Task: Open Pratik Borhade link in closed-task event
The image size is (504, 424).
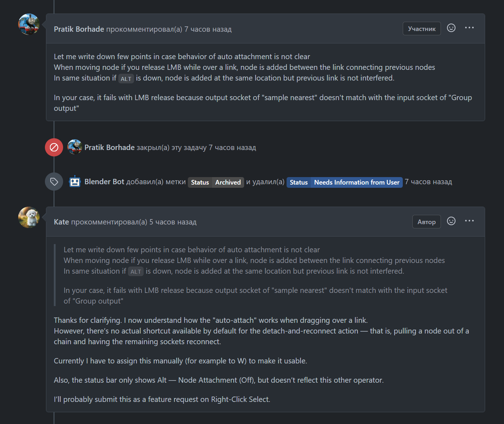Action: [x=109, y=148]
